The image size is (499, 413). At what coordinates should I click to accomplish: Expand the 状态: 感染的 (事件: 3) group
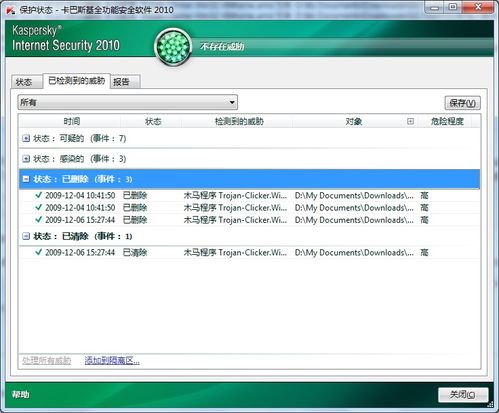26,159
